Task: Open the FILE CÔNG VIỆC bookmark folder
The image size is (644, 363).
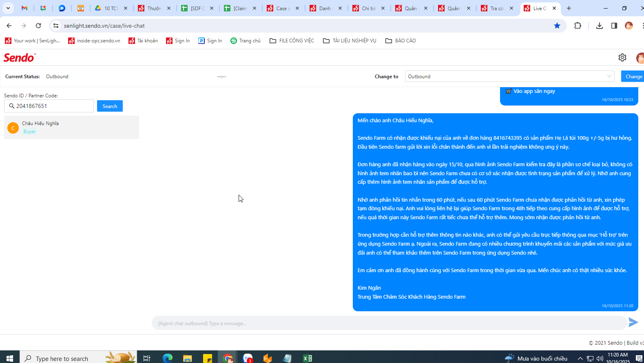Action: click(292, 40)
